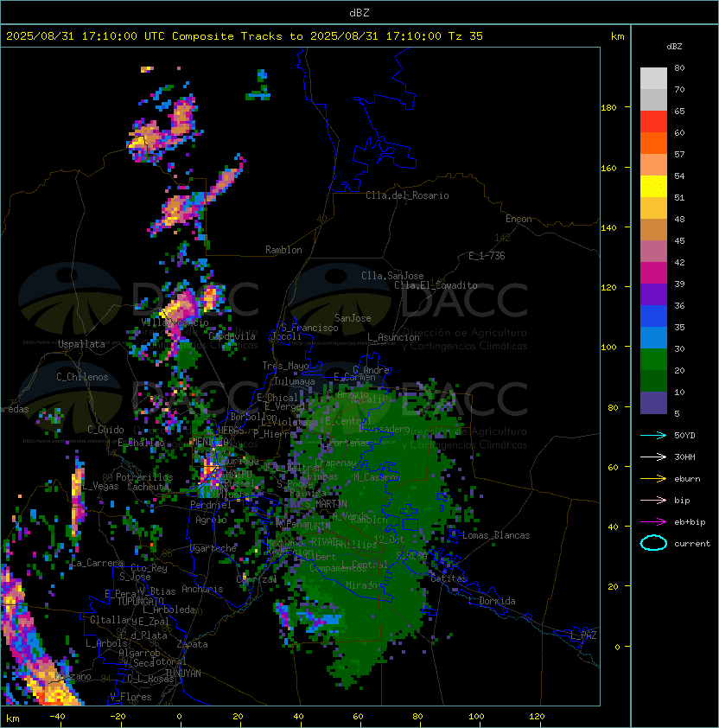Viewport: 719px width, 728px height.
Task: Click the Catitas place label
Action: pyautogui.click(x=449, y=578)
